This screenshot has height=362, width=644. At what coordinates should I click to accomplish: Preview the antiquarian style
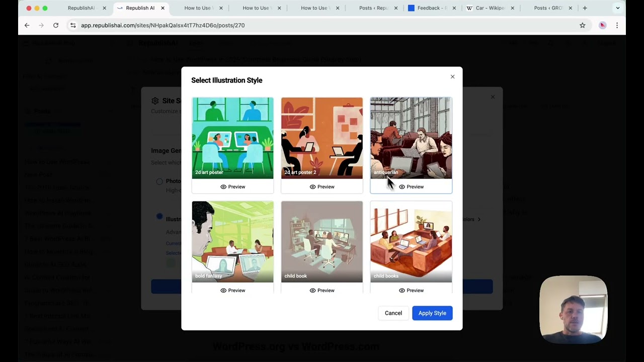[411, 187]
